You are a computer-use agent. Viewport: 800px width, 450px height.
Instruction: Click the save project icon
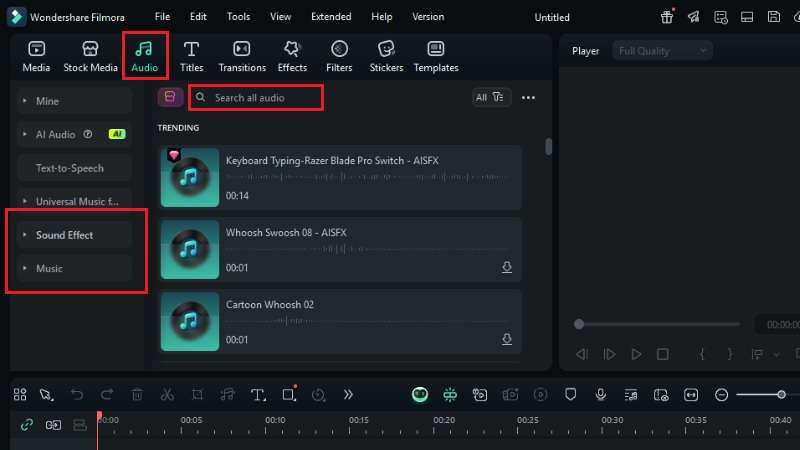pyautogui.click(x=774, y=17)
